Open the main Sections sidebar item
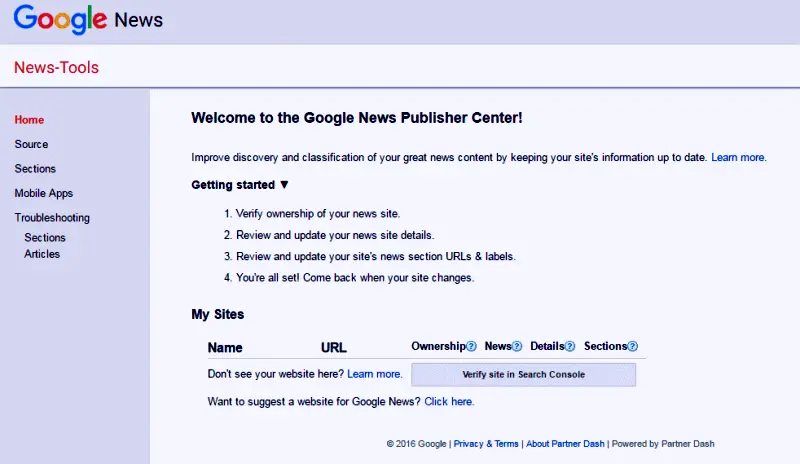This screenshot has width=800, height=464. (35, 168)
